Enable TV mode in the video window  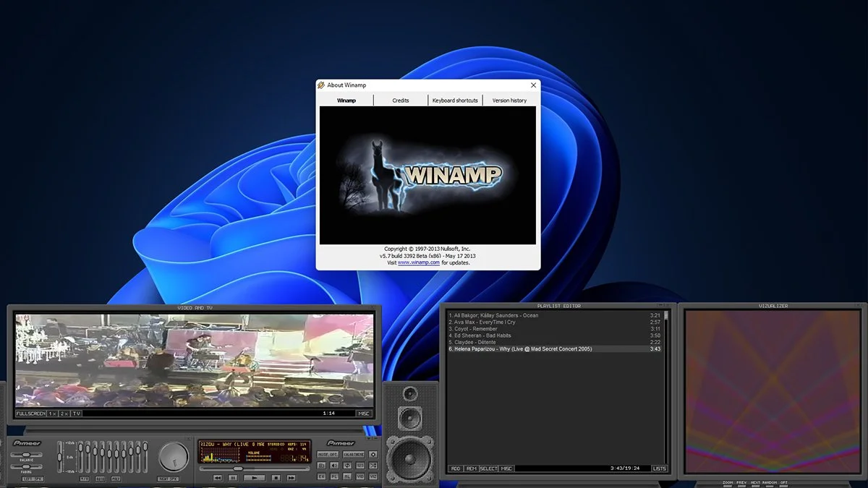pos(77,414)
